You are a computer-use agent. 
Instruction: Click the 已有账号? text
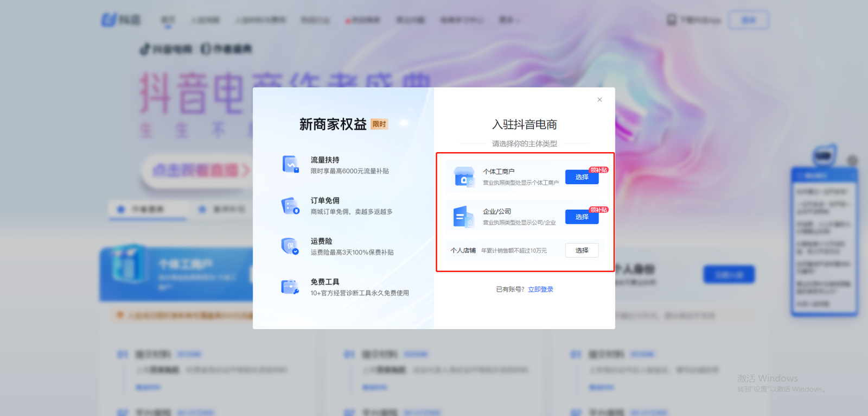point(510,289)
